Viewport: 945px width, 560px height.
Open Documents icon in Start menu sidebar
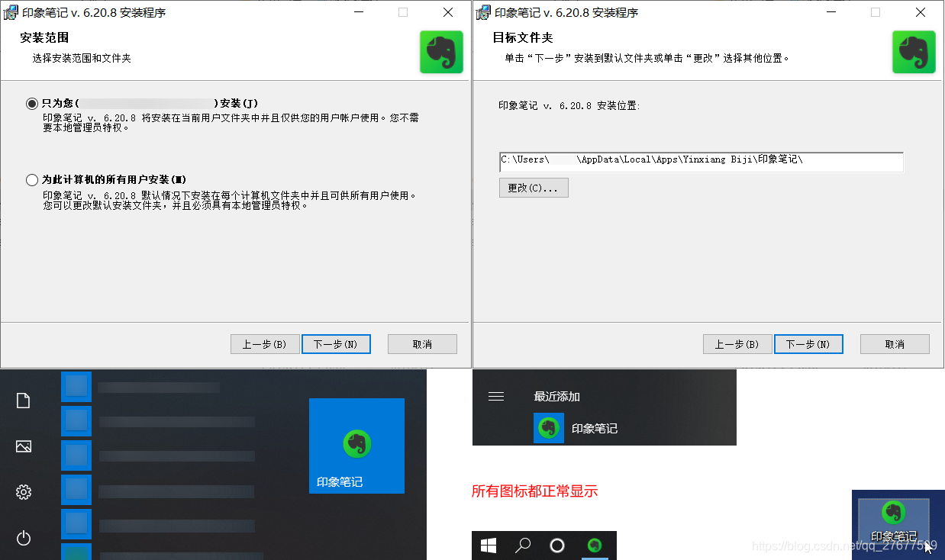24,401
